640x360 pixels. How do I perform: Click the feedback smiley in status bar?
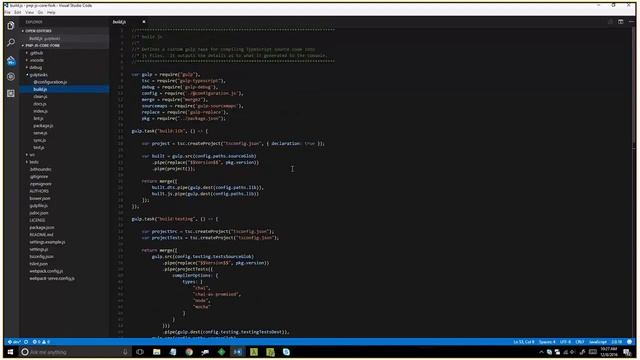point(630,342)
